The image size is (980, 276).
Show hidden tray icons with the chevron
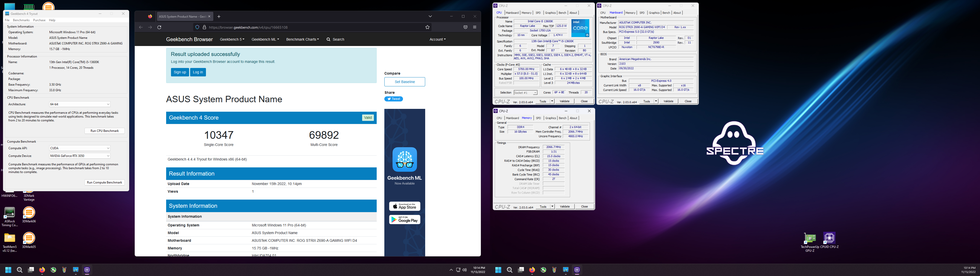point(451,270)
